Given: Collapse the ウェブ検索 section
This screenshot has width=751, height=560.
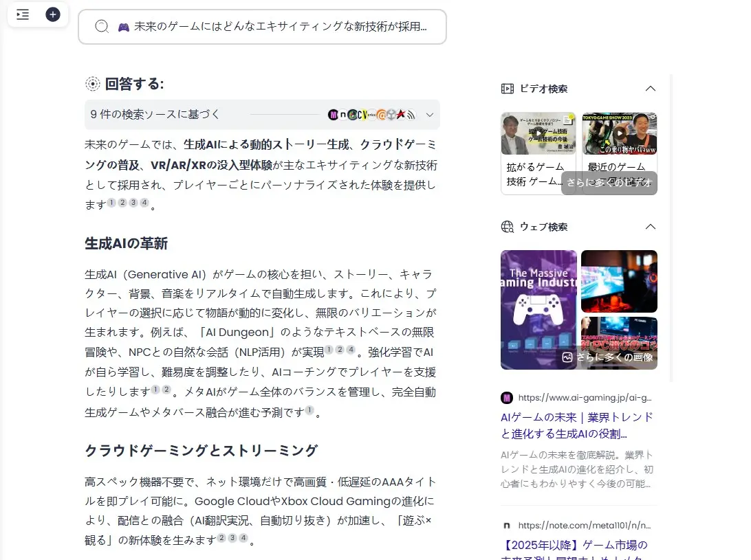Looking at the screenshot, I should 650,227.
